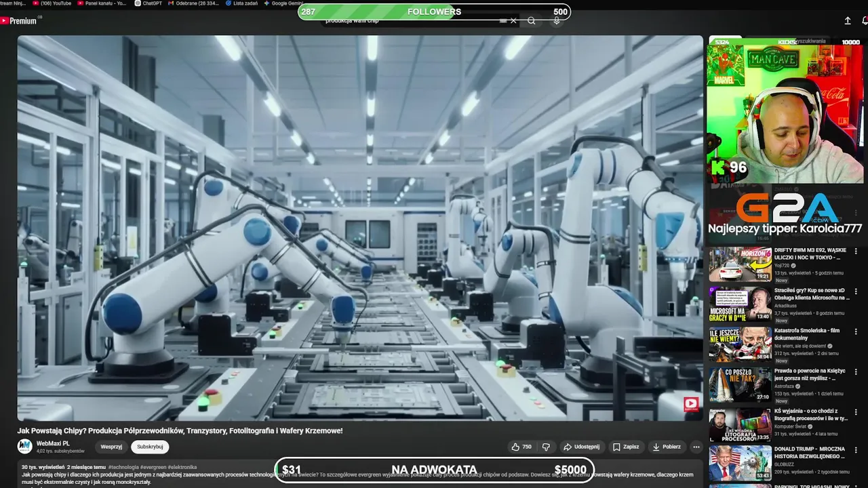The height and width of the screenshot is (488, 868).
Task: Click channel name 'Astrofaza'
Action: [x=785, y=386]
